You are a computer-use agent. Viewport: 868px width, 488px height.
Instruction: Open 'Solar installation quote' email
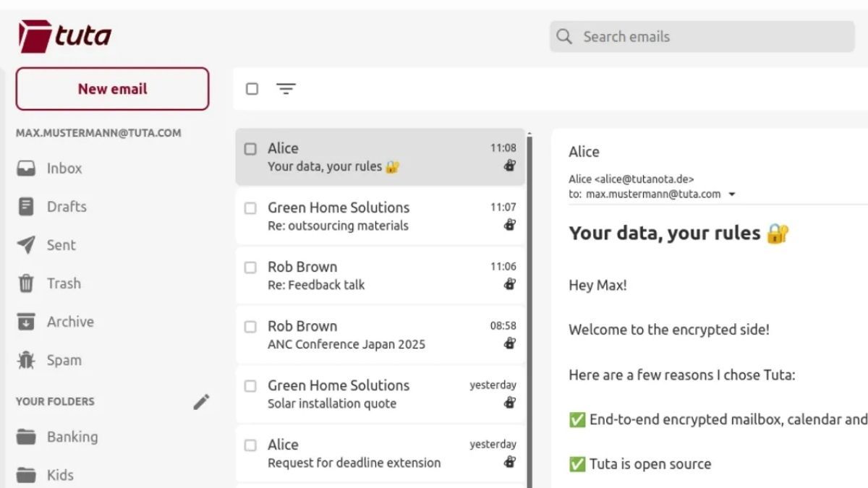pyautogui.click(x=380, y=394)
